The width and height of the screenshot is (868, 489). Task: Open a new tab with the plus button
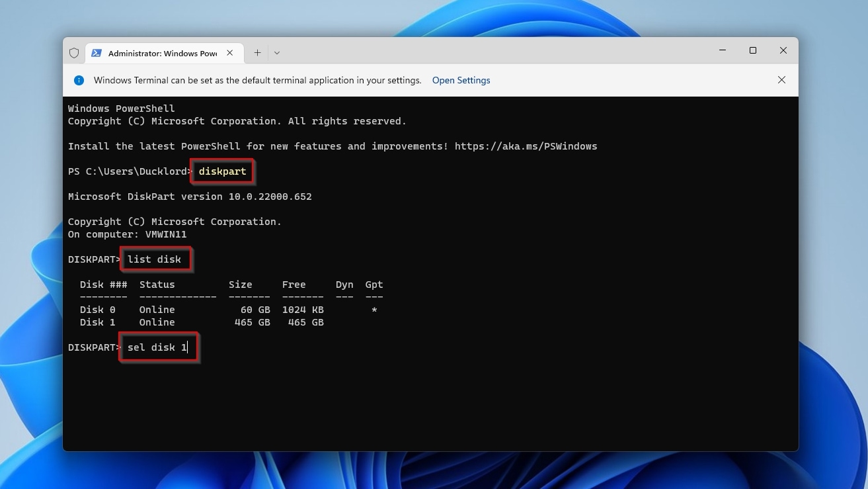click(x=257, y=53)
